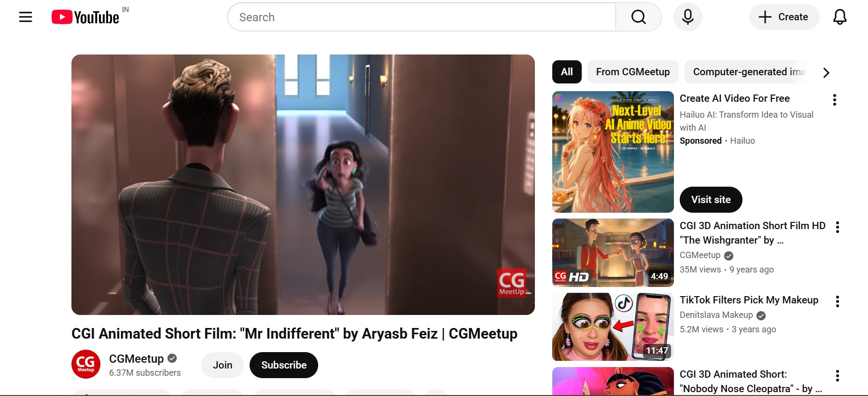This screenshot has width=868, height=396.
Task: Open the Nobody Nose Cleopatra thumbnail
Action: [613, 381]
